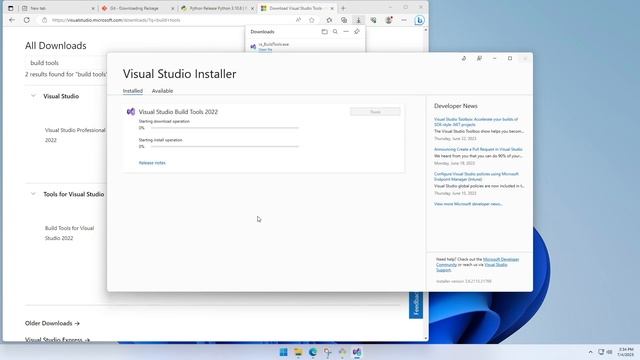Toggle the Downloads toolbar icon in Edge
Image resolution: width=640 pixels, height=360 pixels.
[358, 20]
